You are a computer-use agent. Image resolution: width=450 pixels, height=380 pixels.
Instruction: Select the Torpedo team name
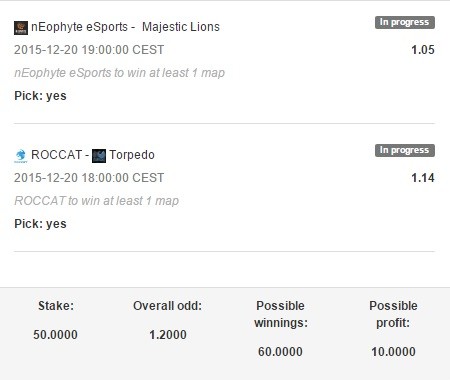132,155
